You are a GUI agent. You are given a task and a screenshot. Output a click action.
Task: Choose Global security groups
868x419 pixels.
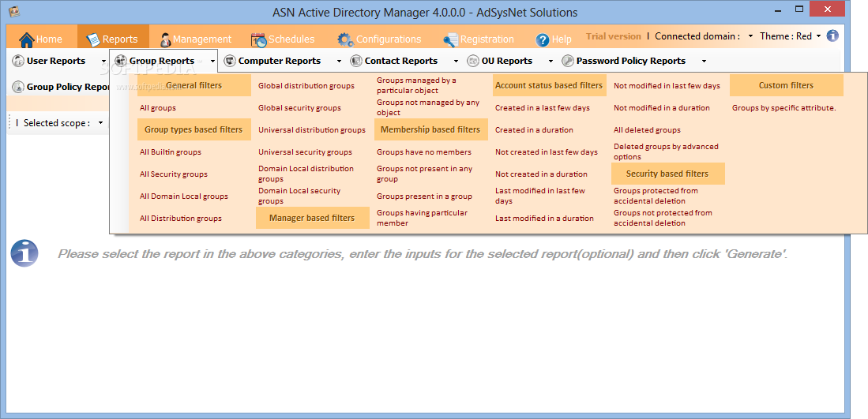(x=299, y=108)
